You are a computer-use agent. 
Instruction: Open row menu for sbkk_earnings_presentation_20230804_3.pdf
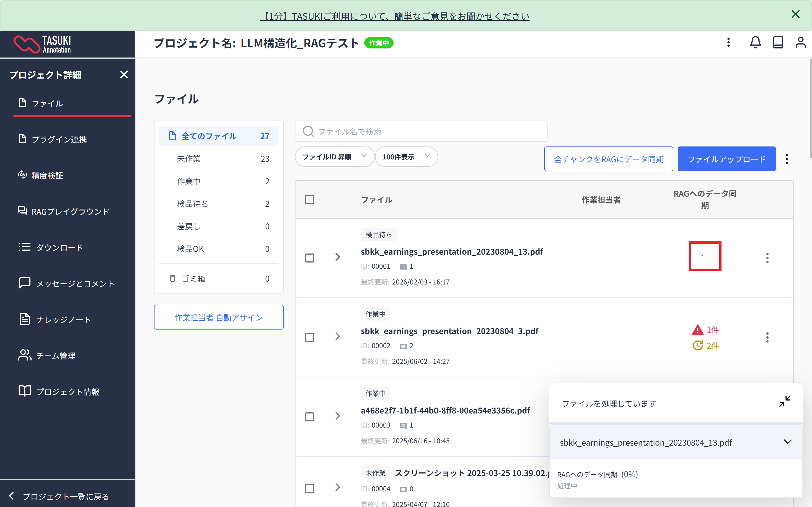point(767,337)
